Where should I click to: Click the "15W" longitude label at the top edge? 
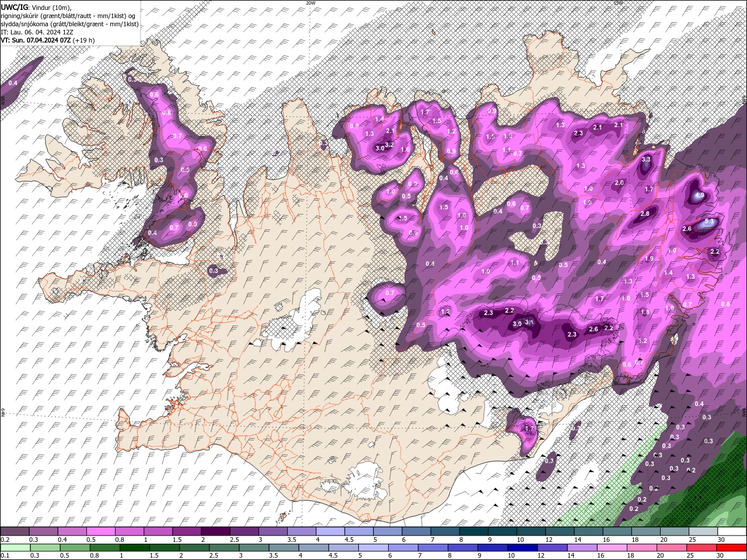click(x=618, y=2)
